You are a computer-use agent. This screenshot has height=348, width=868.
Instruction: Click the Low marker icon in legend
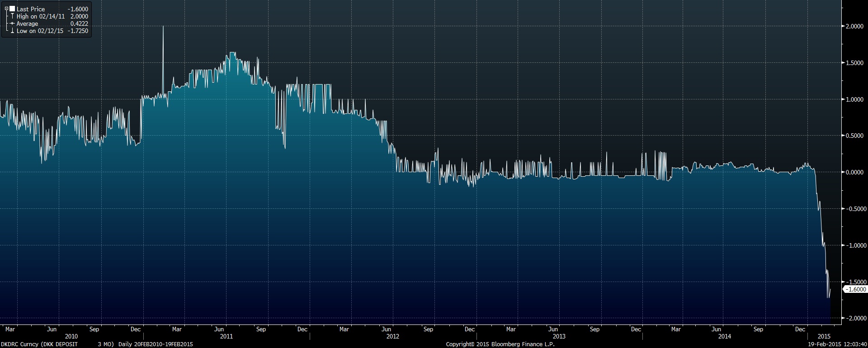click(12, 31)
